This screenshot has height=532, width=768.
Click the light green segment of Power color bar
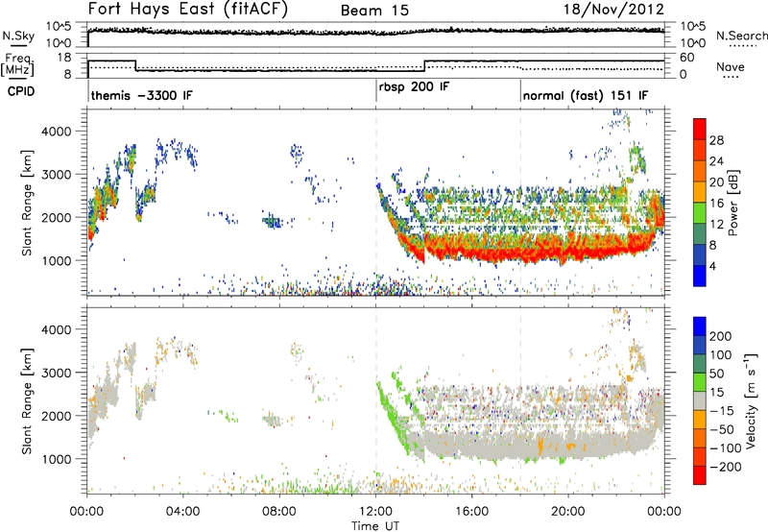click(700, 212)
